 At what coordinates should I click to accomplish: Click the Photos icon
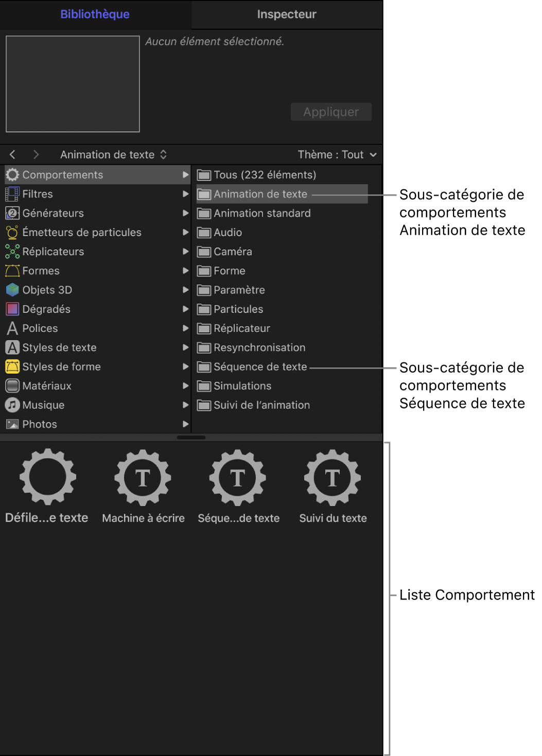tap(12, 424)
